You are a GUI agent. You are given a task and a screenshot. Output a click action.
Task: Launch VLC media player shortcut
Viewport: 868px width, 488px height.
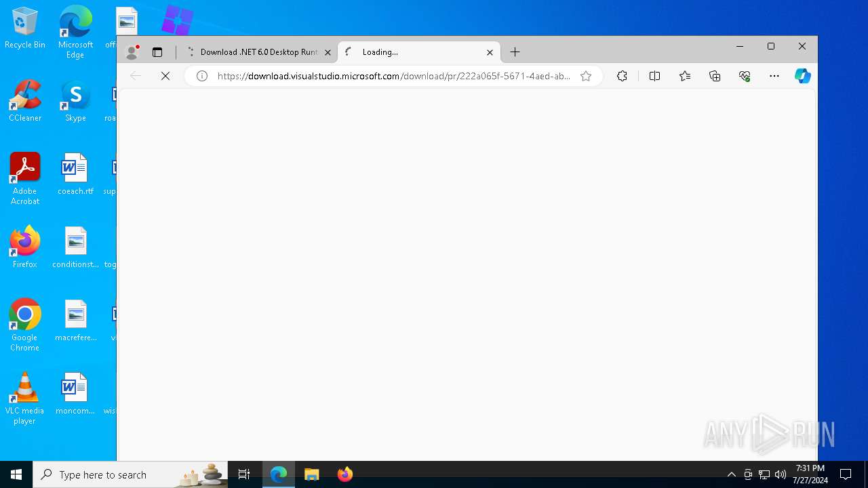coord(25,399)
